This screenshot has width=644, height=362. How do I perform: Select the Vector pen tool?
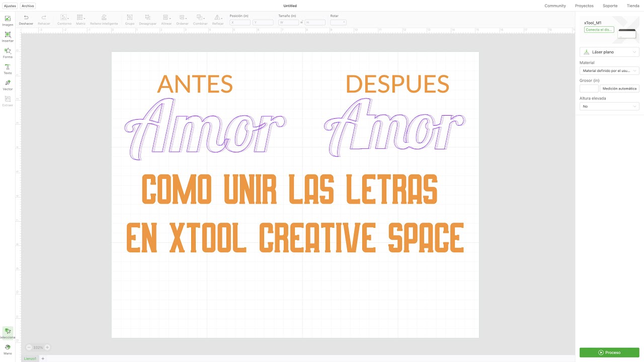tap(8, 85)
